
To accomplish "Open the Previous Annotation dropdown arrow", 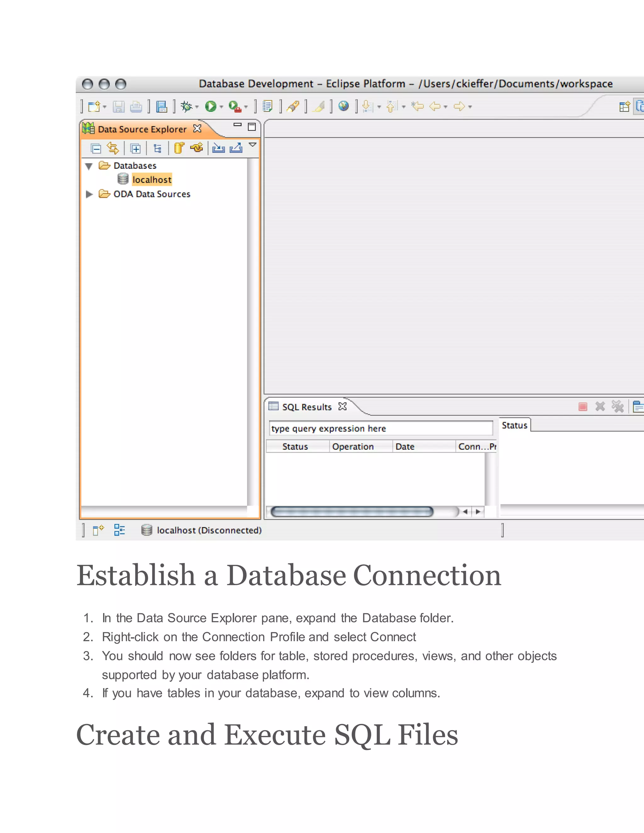I will click(x=404, y=107).
